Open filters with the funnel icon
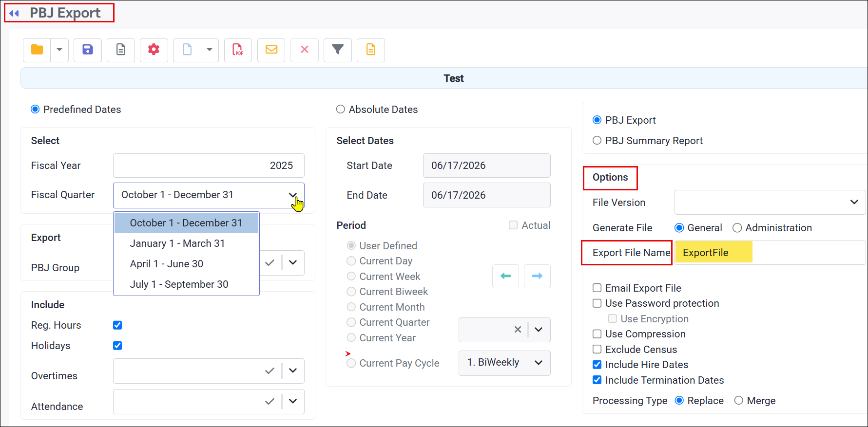This screenshot has width=868, height=427. coord(338,50)
